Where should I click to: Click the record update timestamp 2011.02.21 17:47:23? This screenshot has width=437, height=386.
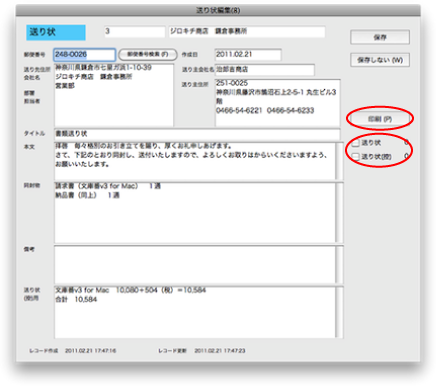pyautogui.click(x=220, y=351)
